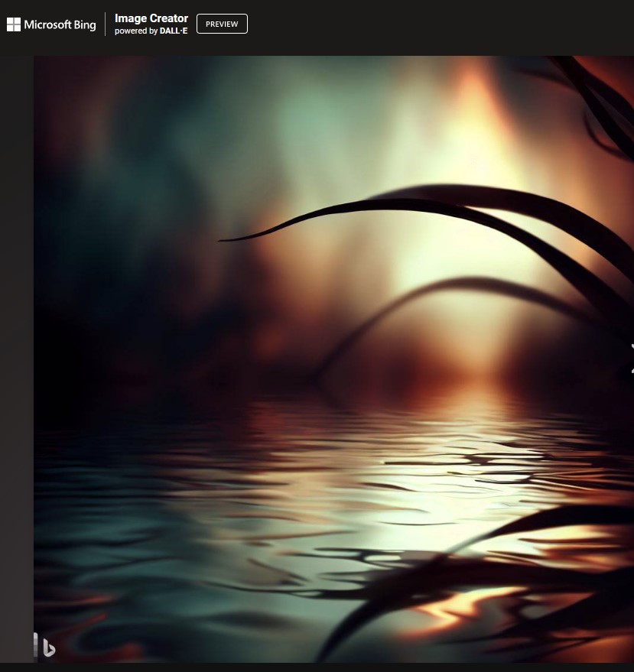This screenshot has width=634, height=672.
Task: Click the Image Creator title
Action: [x=151, y=18]
